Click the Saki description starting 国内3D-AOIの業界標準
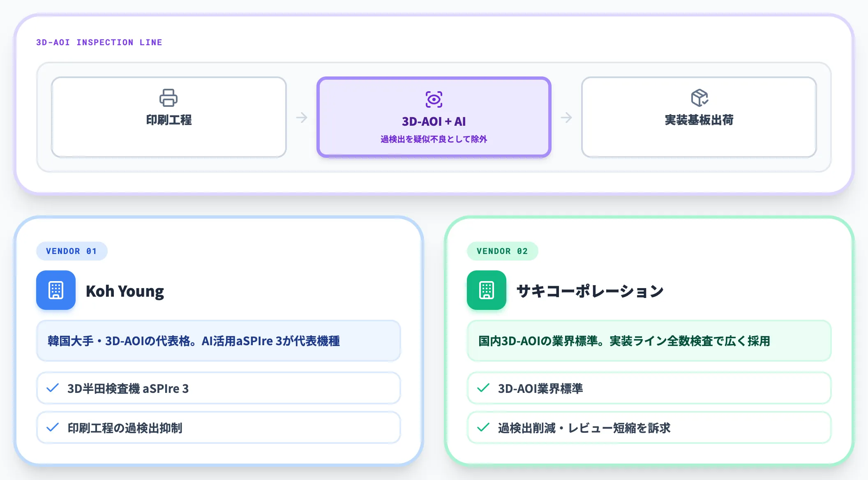This screenshot has height=480, width=868. point(649,341)
